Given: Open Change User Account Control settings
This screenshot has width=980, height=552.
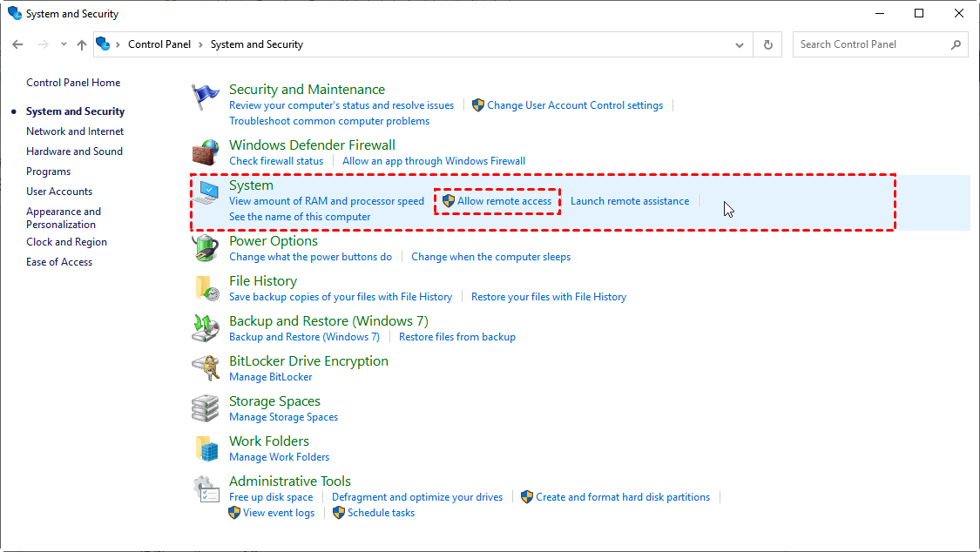Looking at the screenshot, I should 574,105.
